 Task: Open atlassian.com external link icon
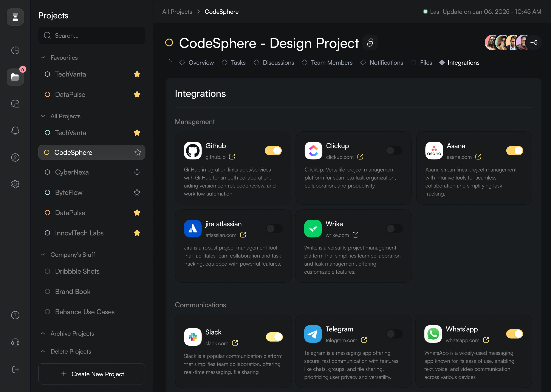click(x=243, y=235)
